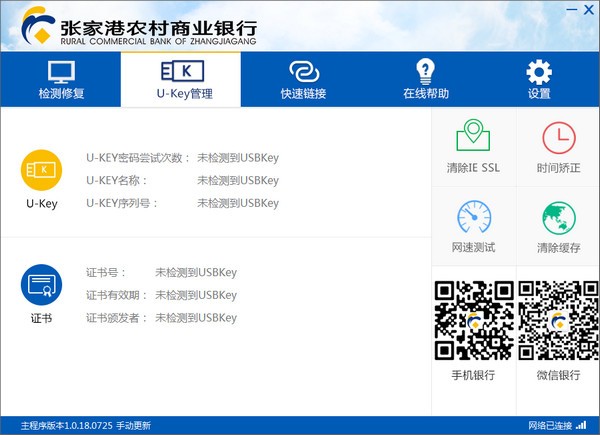The width and height of the screenshot is (600, 435).
Task: Click the 时间矫正 label
Action: 559,168
